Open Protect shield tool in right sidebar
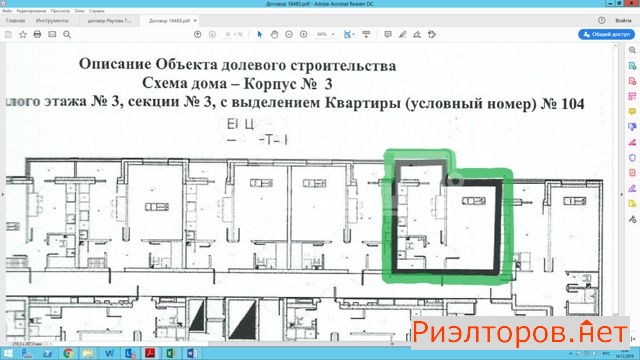Viewport: 640px width, 360px height. [x=632, y=158]
